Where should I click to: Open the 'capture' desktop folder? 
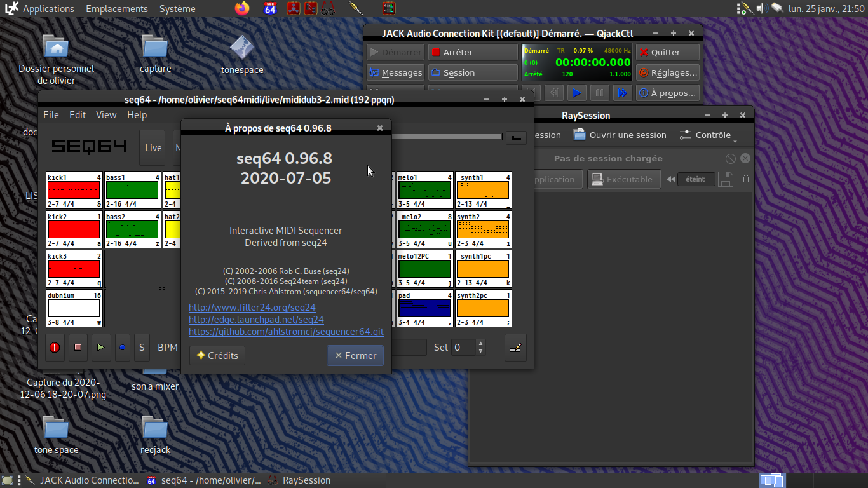[x=155, y=54]
